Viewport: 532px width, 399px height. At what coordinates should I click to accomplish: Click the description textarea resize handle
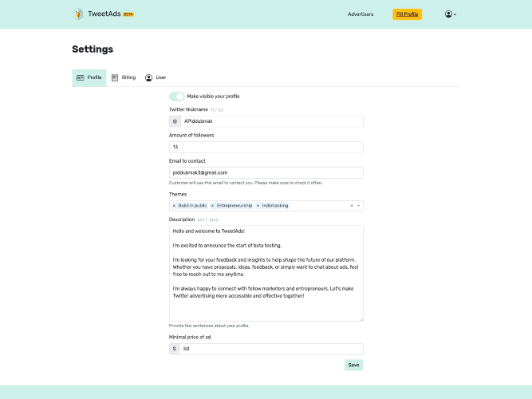361,318
